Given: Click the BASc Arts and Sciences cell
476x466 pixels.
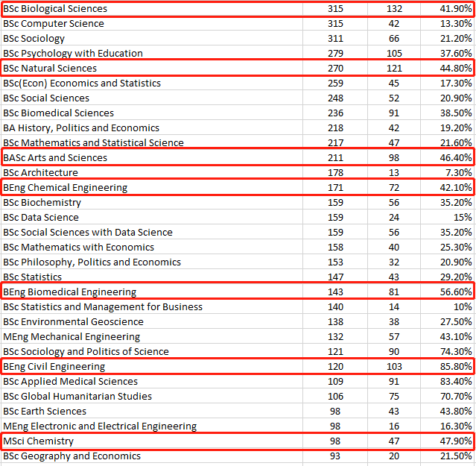Looking at the screenshot, I should tap(153, 157).
